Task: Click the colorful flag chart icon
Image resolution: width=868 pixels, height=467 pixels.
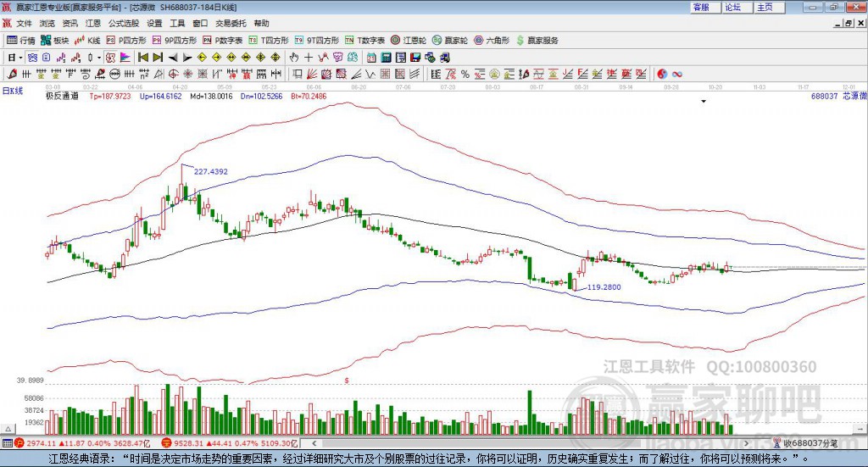Action: [125, 58]
